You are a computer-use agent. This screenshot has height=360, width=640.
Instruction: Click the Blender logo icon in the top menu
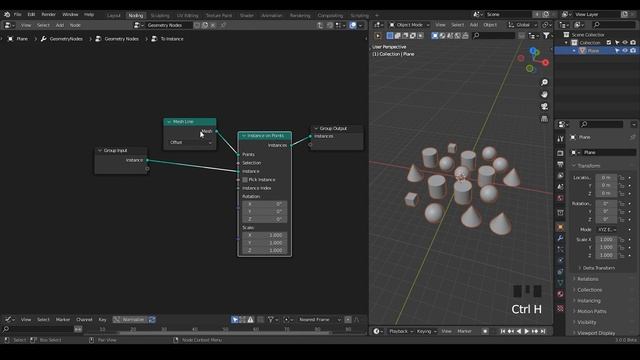click(x=7, y=14)
